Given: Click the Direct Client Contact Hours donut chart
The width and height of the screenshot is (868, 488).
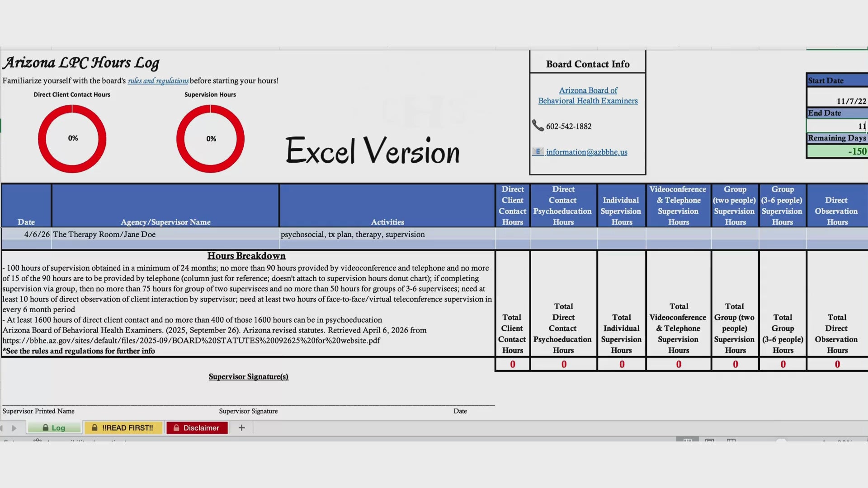Looking at the screenshot, I should [x=72, y=139].
